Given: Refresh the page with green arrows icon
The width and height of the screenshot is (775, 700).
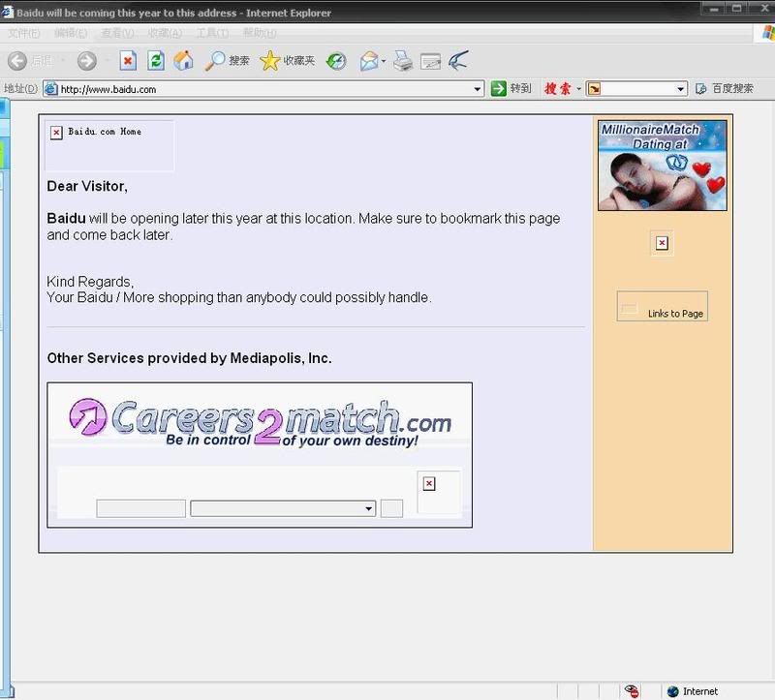Looking at the screenshot, I should pyautogui.click(x=156, y=61).
